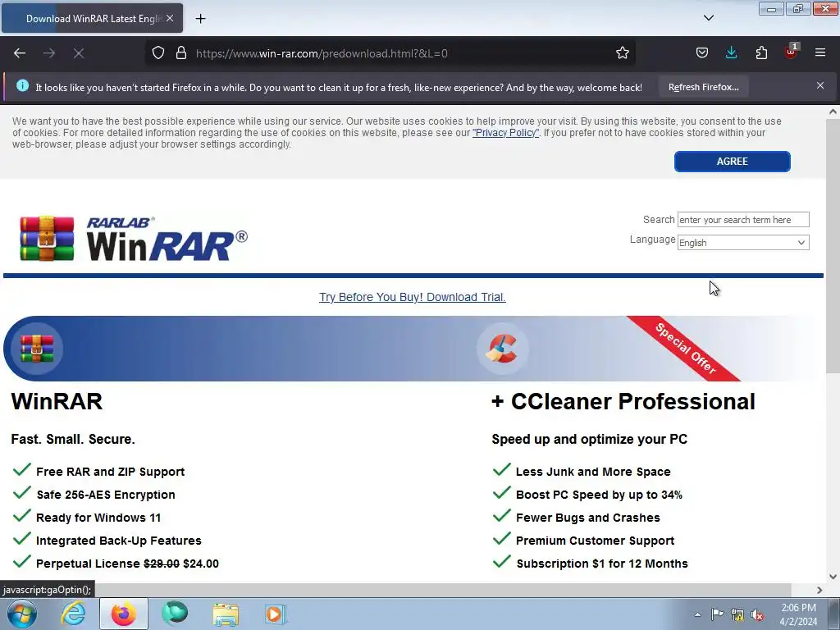
Task: Click the Refresh Firefox... button
Action: tap(703, 87)
